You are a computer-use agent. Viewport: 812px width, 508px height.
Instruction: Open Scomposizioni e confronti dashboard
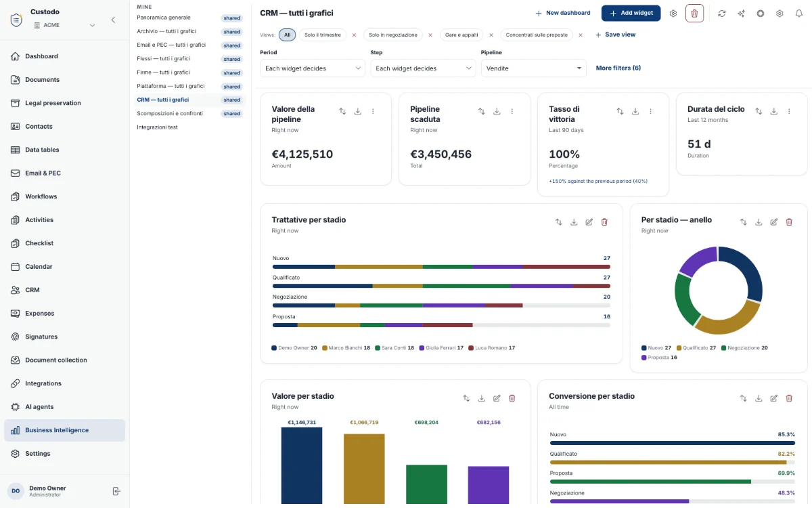170,113
